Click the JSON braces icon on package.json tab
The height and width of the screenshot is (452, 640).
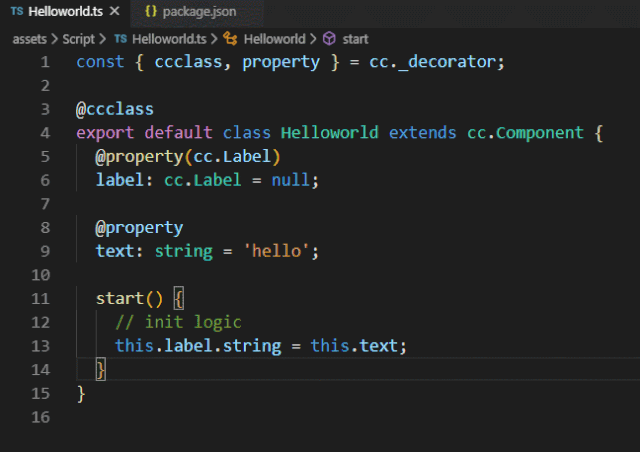151,12
